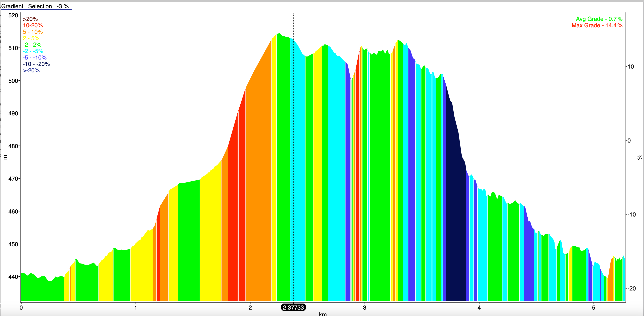Click the >-20% legend entry
The height and width of the screenshot is (316, 644).
tap(31, 71)
